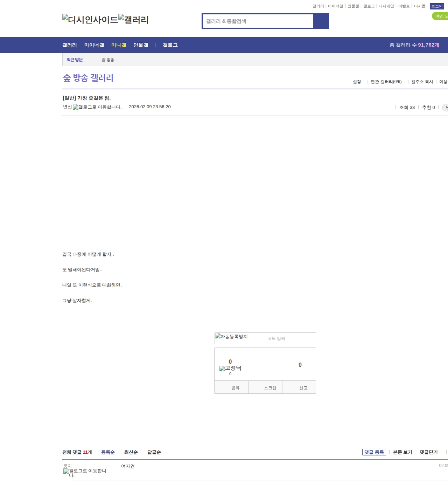The height and width of the screenshot is (481, 448).
Task: Focus the 갤러리 & 통합검색 search field
Action: [258, 21]
